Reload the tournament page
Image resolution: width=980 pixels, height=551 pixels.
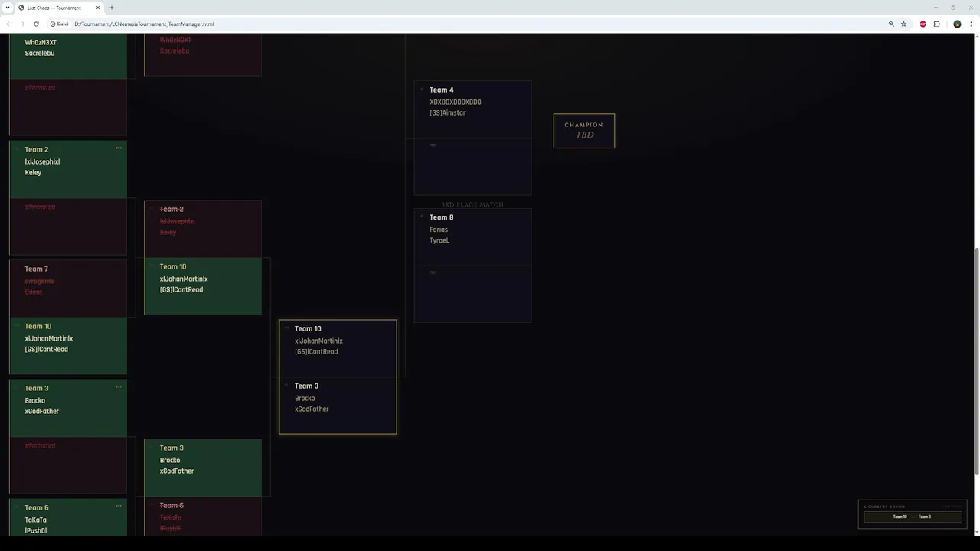36,24
